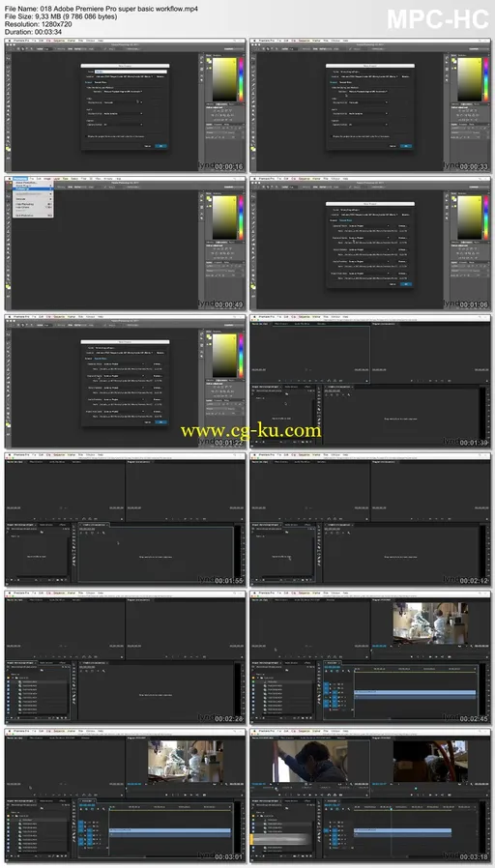Click highlighted Photoshop menu title in 00:00:49 frame
This screenshot has width=495, height=868.
pyautogui.click(x=20, y=179)
